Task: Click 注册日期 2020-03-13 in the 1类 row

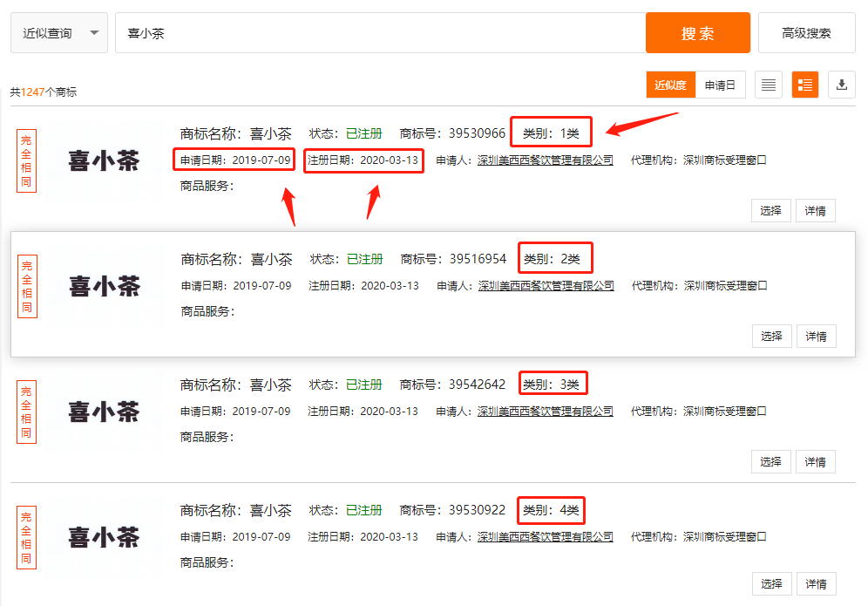Action: 363,160
